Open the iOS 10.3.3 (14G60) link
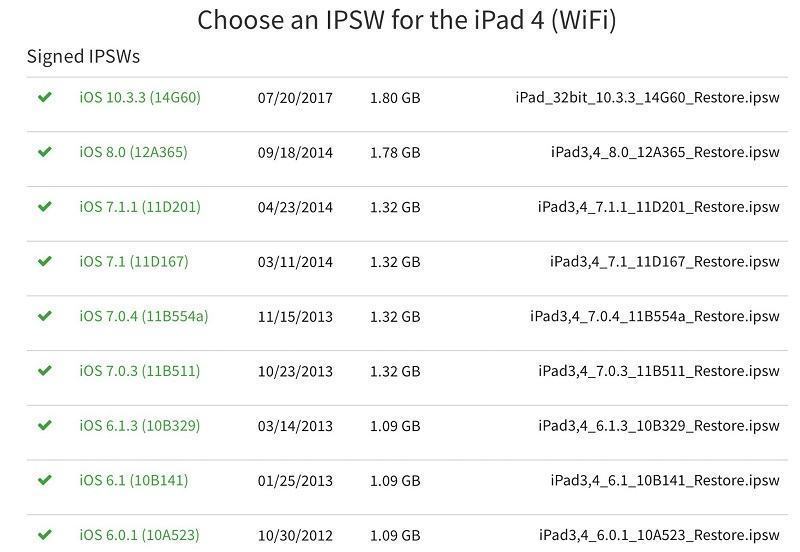800x552 pixels. click(140, 98)
